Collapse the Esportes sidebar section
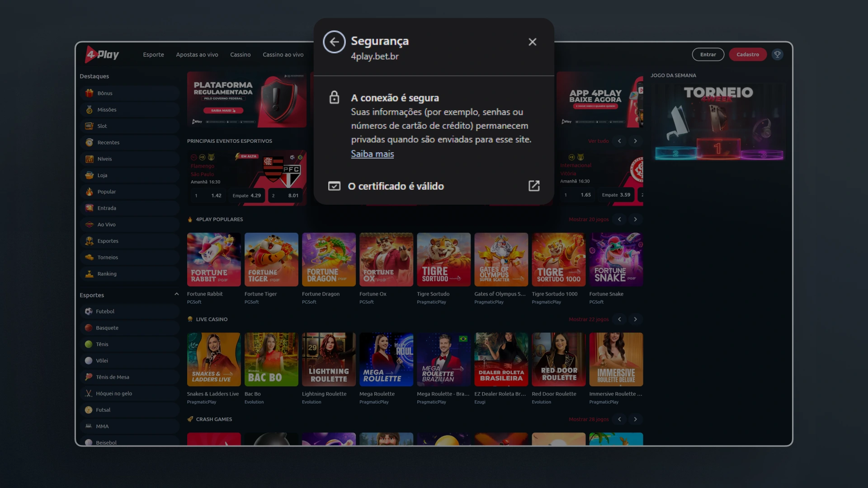The width and height of the screenshot is (868, 488). (176, 295)
